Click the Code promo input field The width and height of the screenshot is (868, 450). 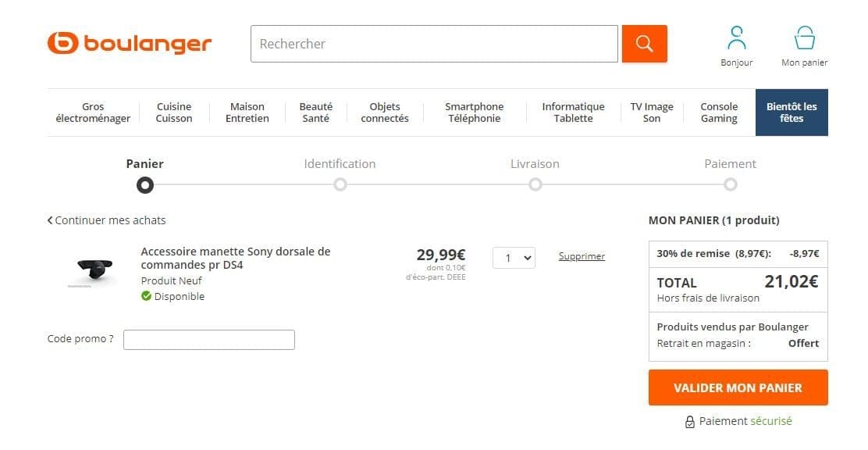click(208, 340)
